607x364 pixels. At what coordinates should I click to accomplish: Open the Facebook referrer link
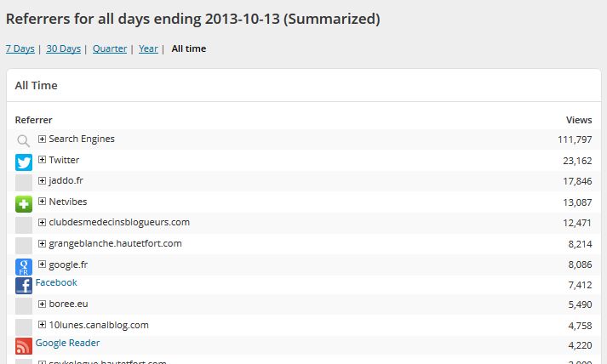point(56,282)
